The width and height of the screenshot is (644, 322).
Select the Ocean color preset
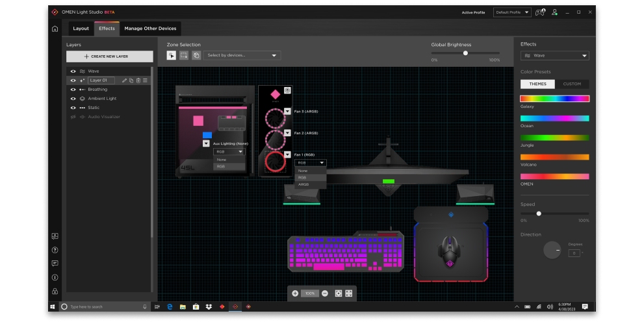(x=554, y=118)
